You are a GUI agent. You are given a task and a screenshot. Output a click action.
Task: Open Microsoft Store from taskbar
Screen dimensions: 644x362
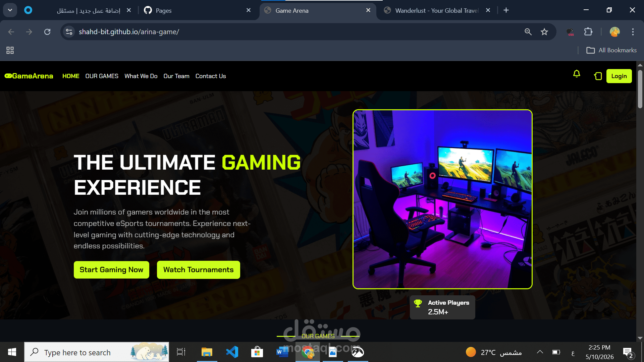click(257, 352)
